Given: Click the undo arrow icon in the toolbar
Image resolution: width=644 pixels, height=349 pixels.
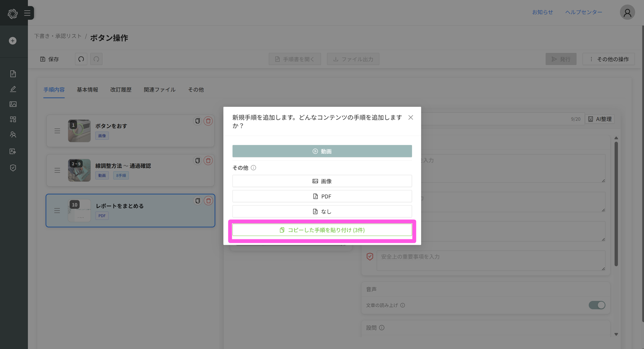Looking at the screenshot, I should tap(81, 59).
